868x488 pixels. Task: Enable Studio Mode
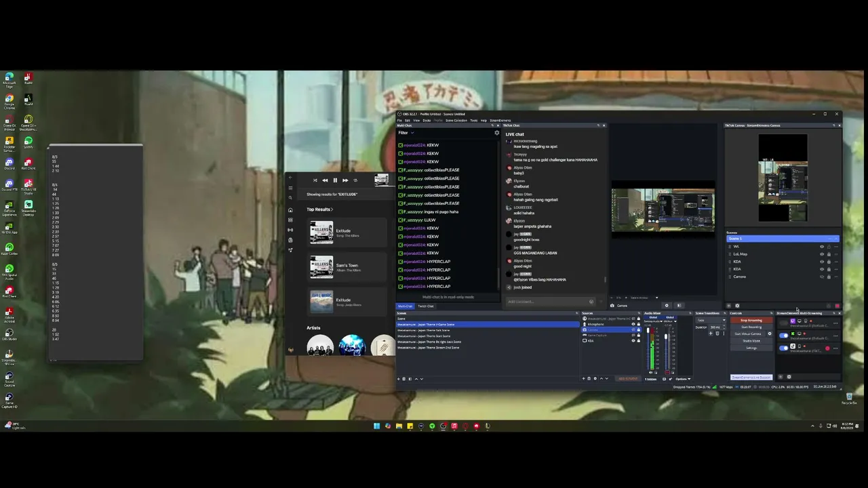(x=751, y=341)
